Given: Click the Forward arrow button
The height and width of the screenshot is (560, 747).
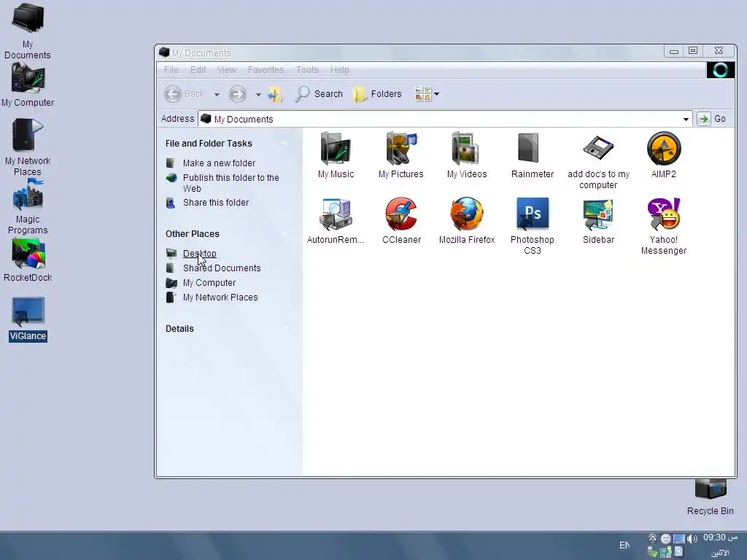Looking at the screenshot, I should pos(238,94).
